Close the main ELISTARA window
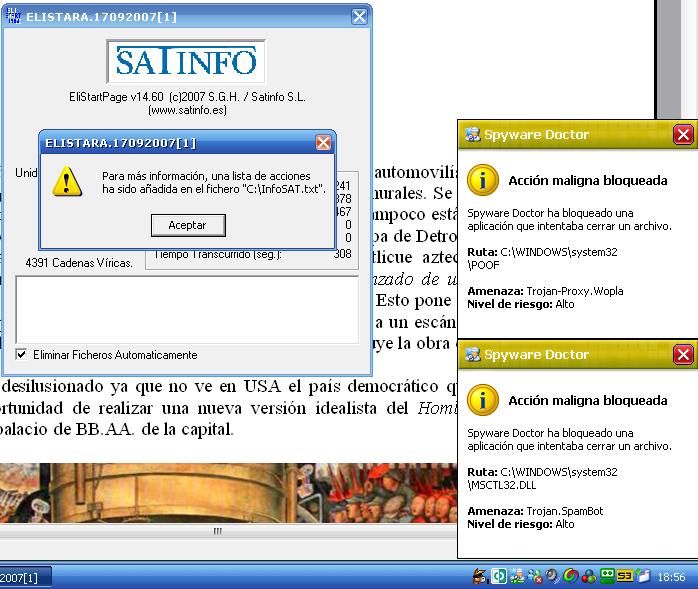The height and width of the screenshot is (589, 698). tap(359, 17)
